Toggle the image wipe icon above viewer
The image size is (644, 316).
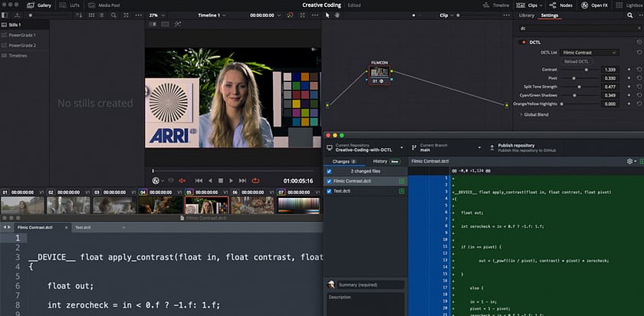(153, 25)
